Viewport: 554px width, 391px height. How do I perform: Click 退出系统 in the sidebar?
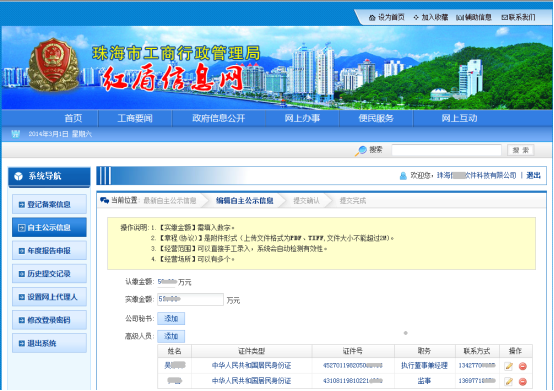(49, 343)
